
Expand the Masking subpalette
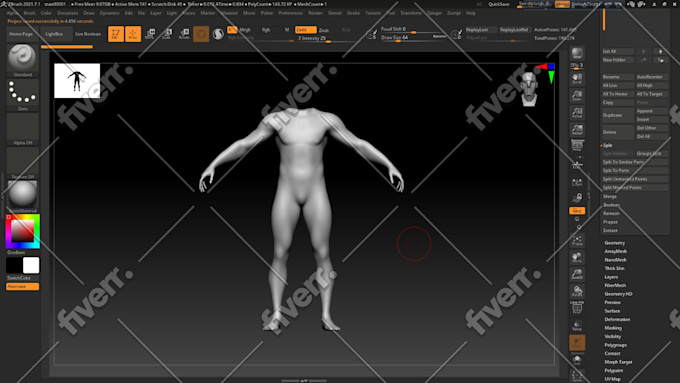(613, 328)
